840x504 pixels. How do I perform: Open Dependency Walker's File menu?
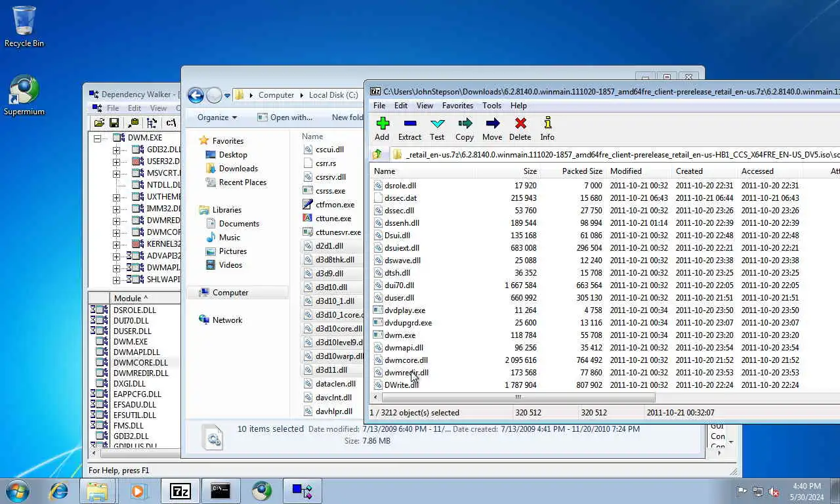pos(113,108)
